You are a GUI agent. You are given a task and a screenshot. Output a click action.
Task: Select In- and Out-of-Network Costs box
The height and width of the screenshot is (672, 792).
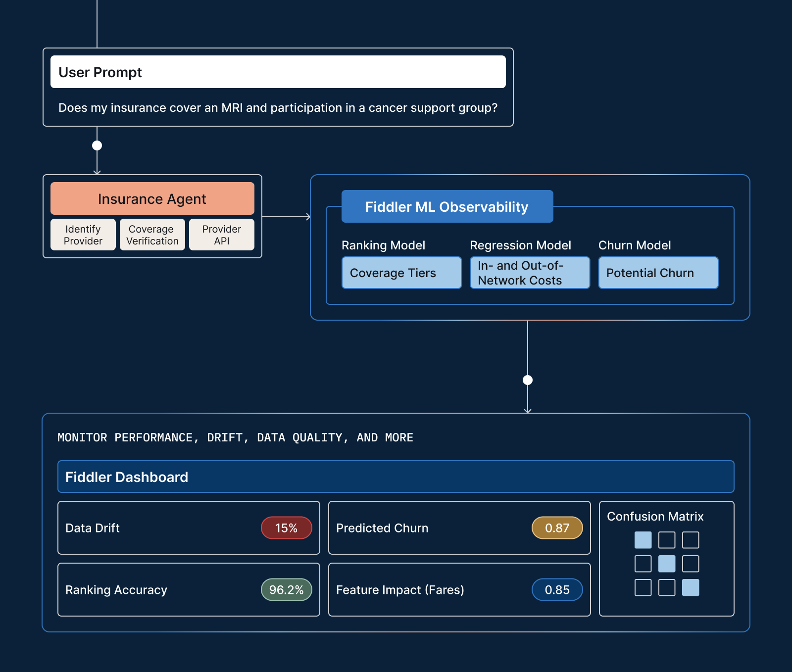click(x=530, y=273)
